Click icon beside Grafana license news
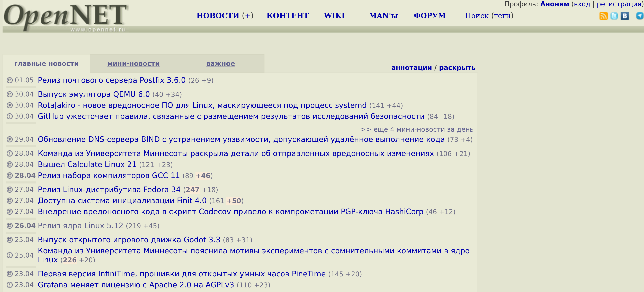 pyautogui.click(x=10, y=285)
